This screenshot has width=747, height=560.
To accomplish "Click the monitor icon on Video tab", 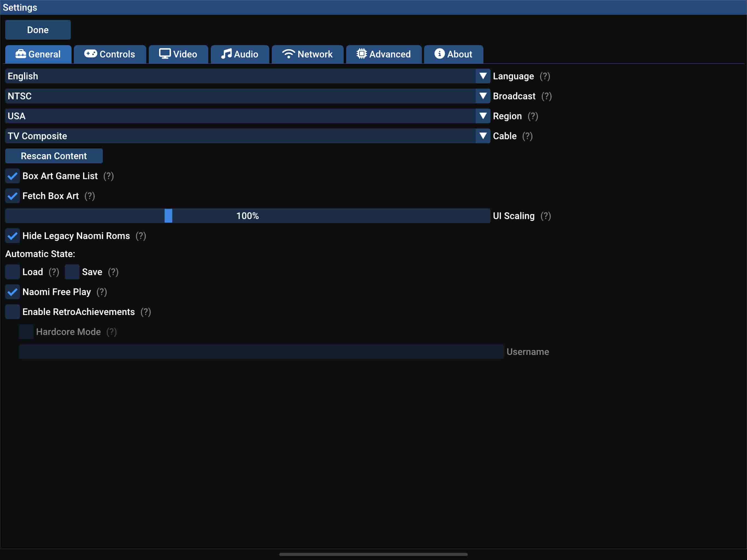I will click(x=165, y=54).
